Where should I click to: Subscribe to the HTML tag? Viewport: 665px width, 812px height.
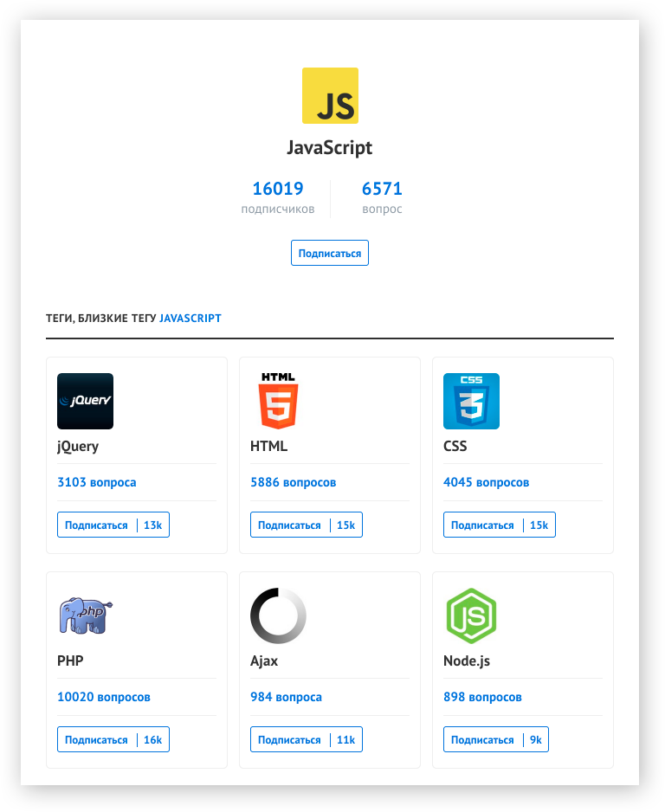tap(290, 525)
